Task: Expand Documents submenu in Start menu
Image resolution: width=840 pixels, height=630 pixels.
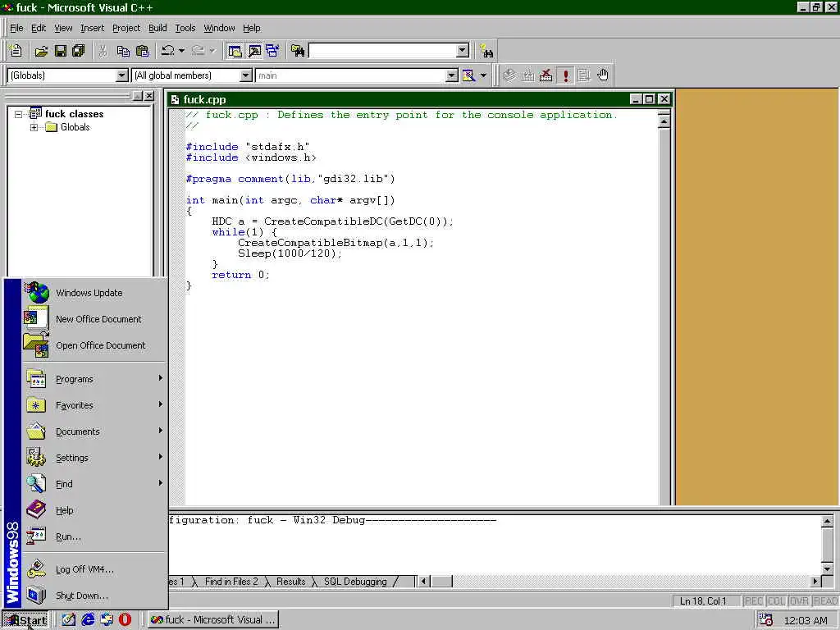Action: tap(95, 431)
